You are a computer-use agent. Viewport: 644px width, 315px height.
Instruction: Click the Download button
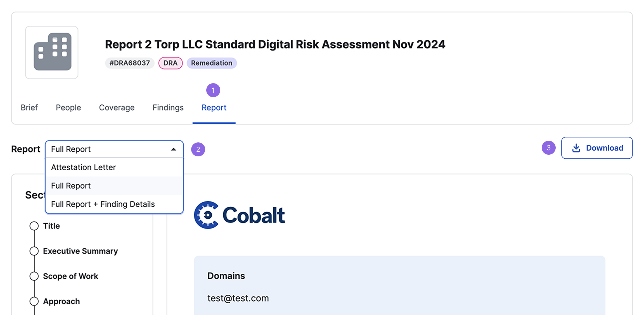tap(597, 149)
